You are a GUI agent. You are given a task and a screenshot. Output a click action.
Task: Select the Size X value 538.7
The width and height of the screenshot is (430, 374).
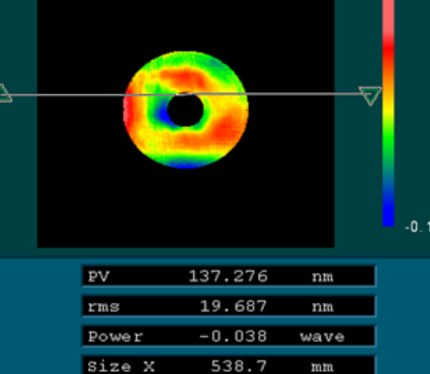coord(239,366)
